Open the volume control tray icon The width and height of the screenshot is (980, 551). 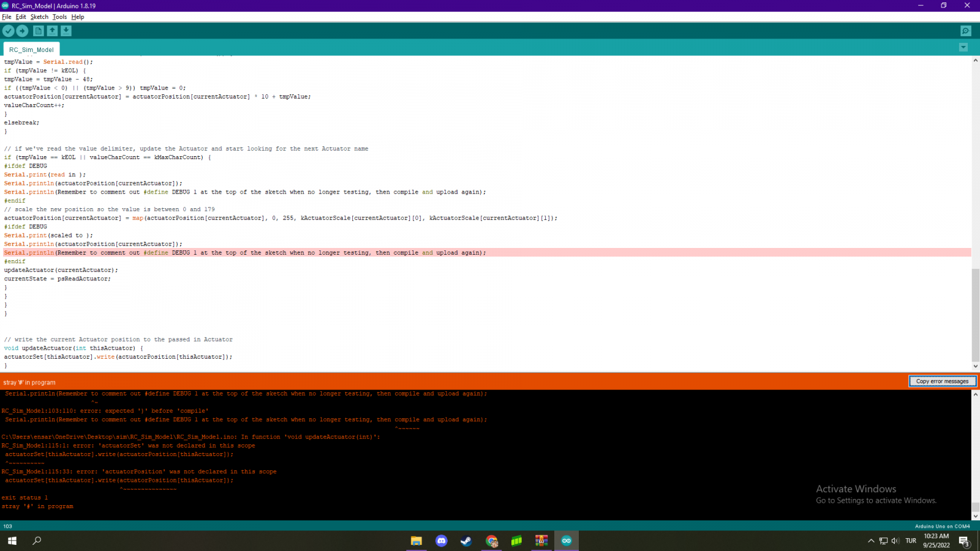(895, 541)
